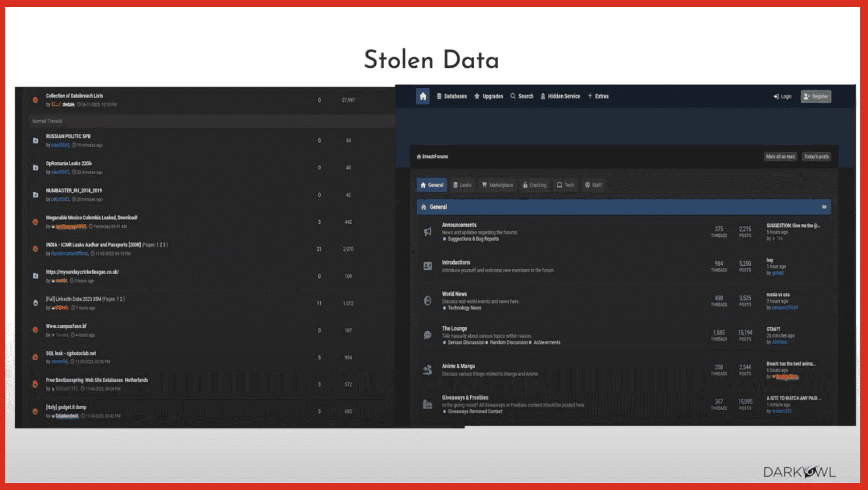Viewport: 868px width, 490px height.
Task: Expand the Extras menu
Action: coord(598,97)
